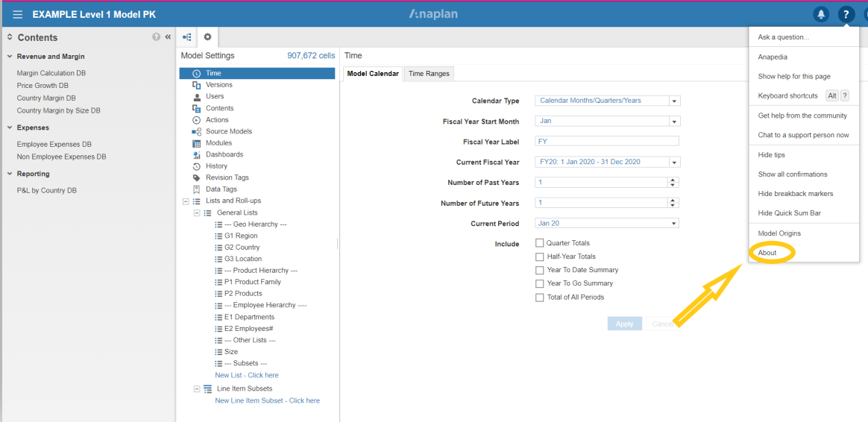Select About in the help menu
The width and height of the screenshot is (868, 422).
[767, 253]
